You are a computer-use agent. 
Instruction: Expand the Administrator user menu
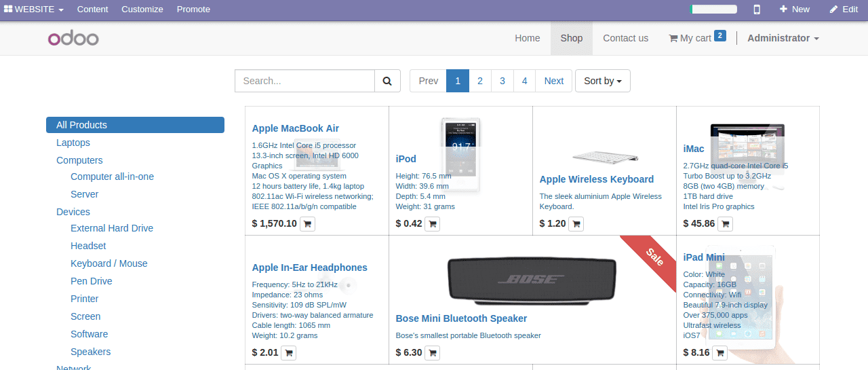[x=783, y=38]
